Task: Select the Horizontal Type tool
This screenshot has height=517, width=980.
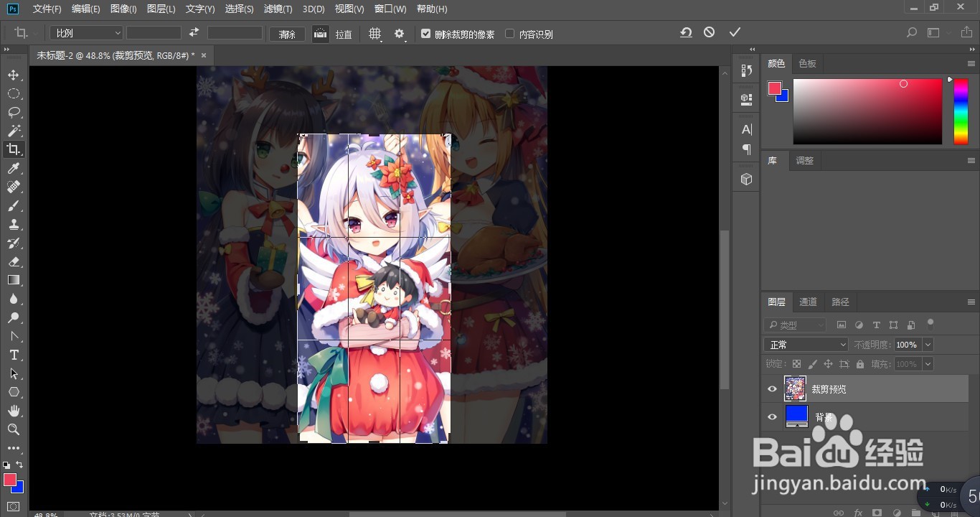Action: point(14,355)
